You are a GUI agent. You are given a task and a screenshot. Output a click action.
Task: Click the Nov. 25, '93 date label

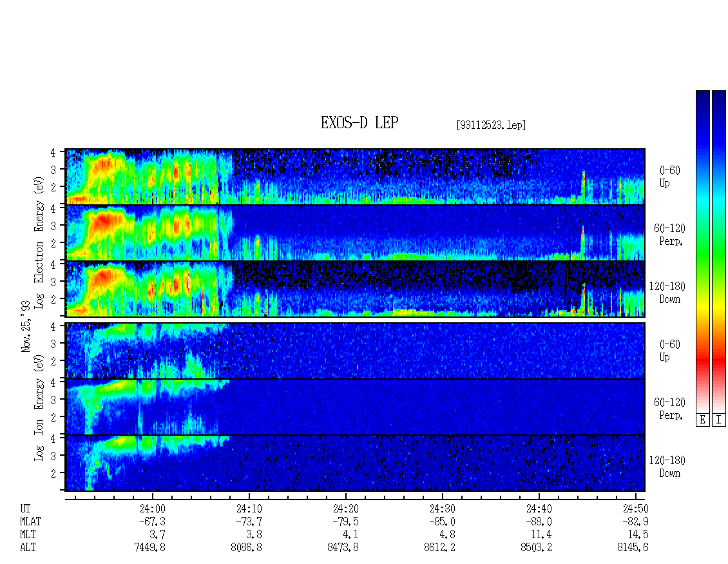pyautogui.click(x=26, y=326)
